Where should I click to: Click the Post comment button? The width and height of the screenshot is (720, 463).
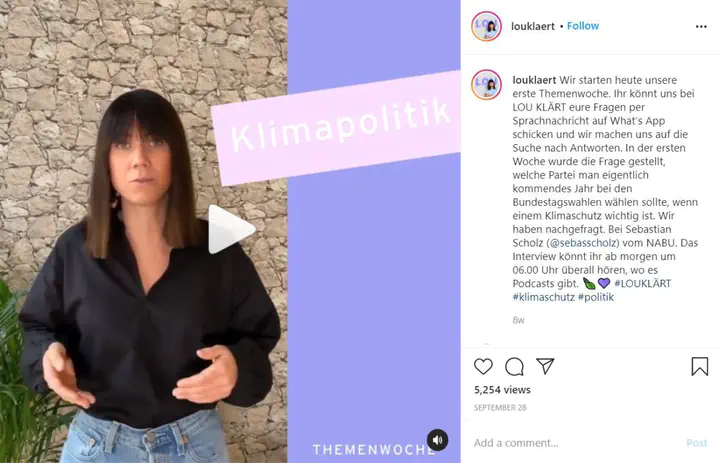coord(697,443)
